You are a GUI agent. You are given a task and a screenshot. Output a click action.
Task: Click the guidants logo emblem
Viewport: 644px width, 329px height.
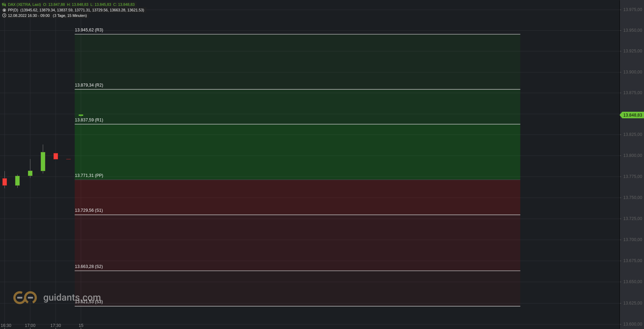coord(25,297)
